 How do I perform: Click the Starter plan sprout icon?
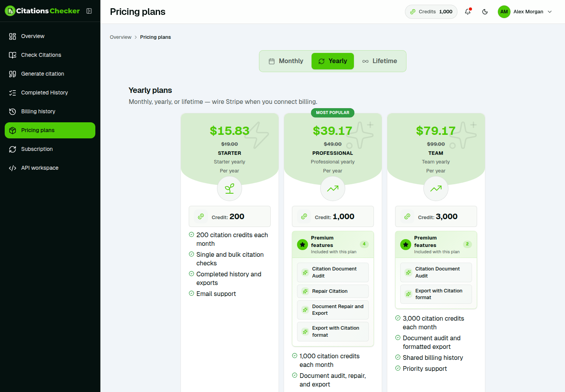pyautogui.click(x=230, y=189)
